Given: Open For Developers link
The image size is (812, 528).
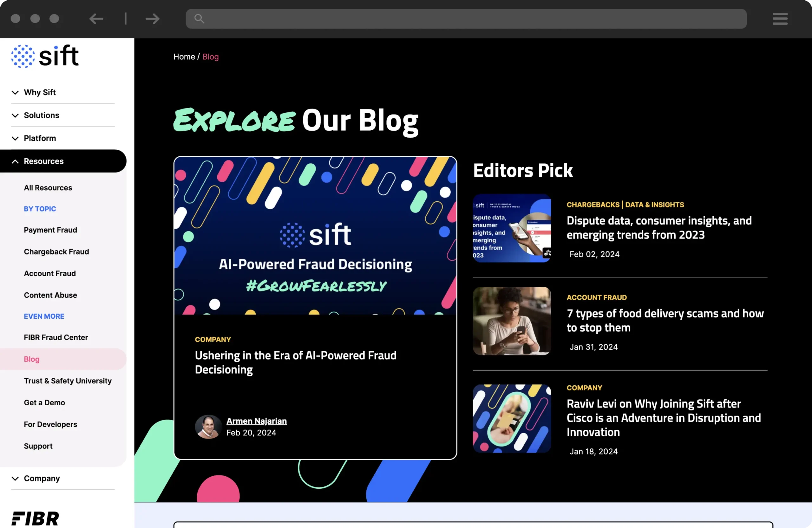Looking at the screenshot, I should click(50, 425).
